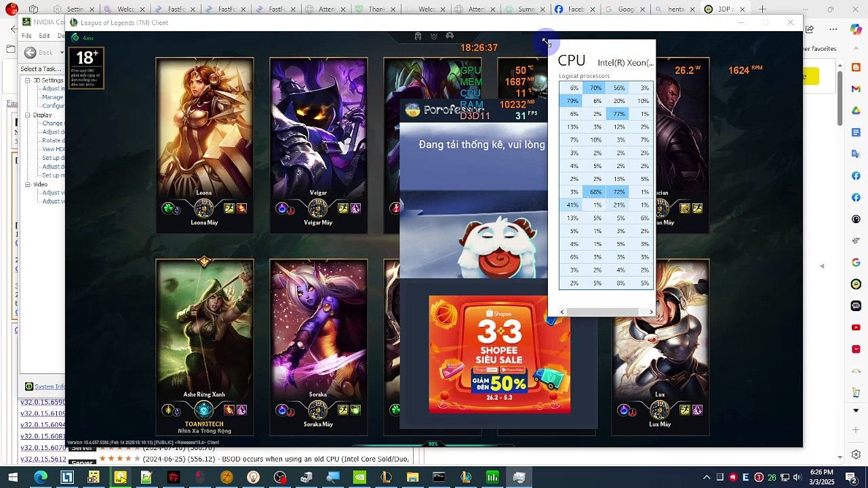Viewport: 868px width, 488px height.
Task: Open Google Drive icon in browser sidebar
Action: (856, 110)
